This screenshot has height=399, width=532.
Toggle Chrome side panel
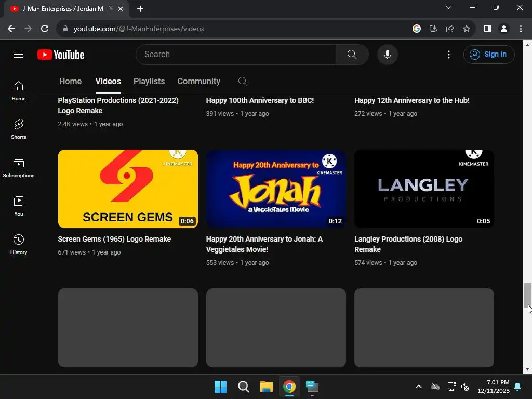click(487, 29)
